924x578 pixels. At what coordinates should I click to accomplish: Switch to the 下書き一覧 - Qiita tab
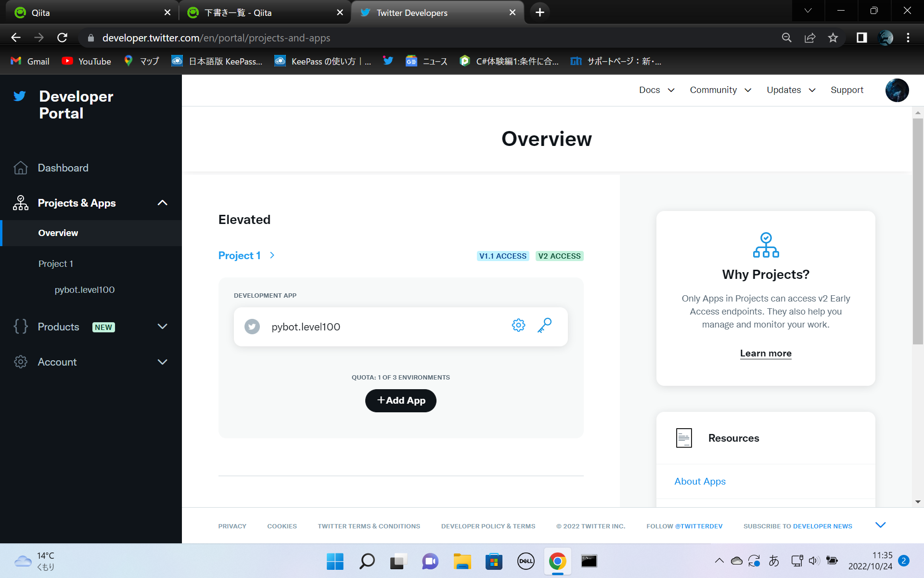(x=264, y=13)
